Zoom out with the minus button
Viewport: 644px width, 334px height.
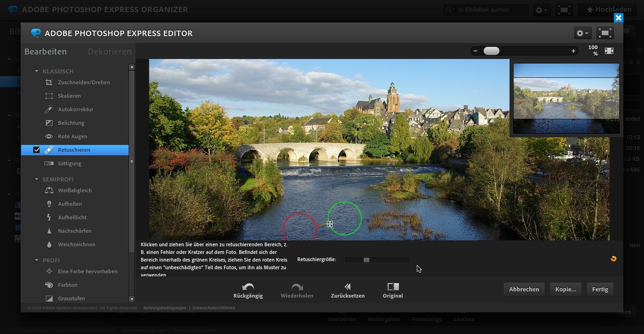tap(475, 51)
